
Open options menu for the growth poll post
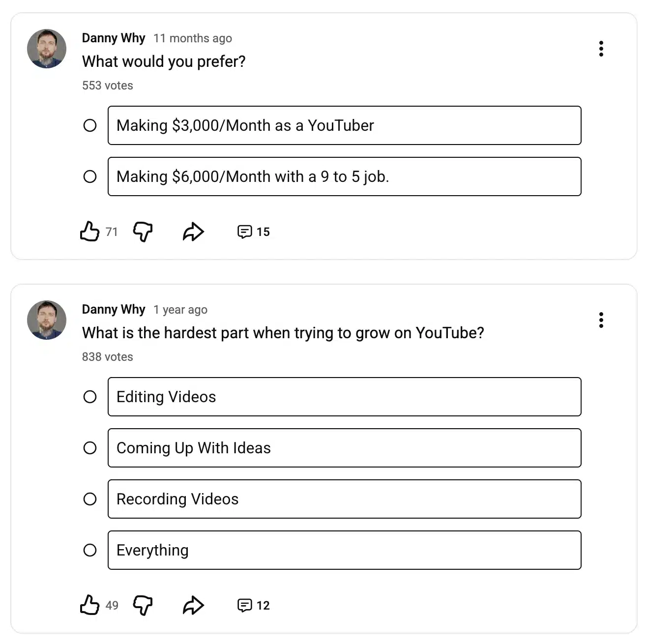601,320
